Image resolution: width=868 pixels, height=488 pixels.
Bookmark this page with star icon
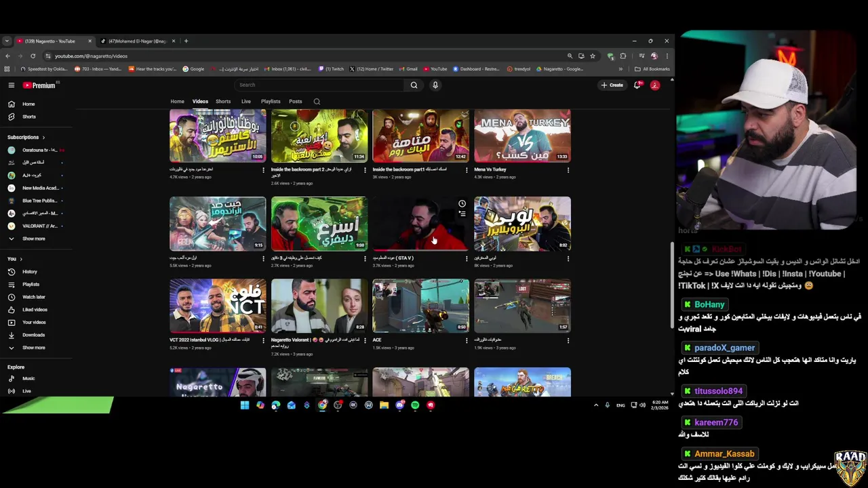click(593, 56)
